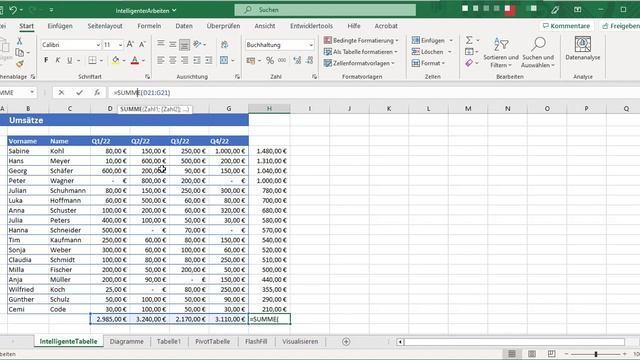The image size is (640, 360).
Task: Cancel formula entry with X icon
Action: coord(61,93)
